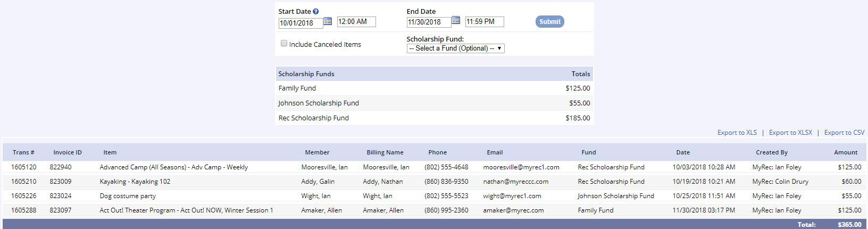Click the Export to XLSX link
The width and height of the screenshot is (868, 229).
point(790,133)
